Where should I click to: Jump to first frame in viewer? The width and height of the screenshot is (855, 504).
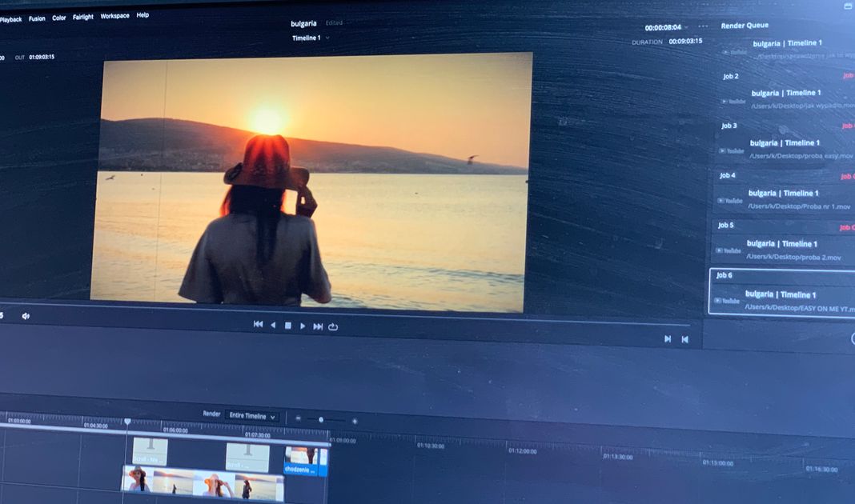point(258,325)
